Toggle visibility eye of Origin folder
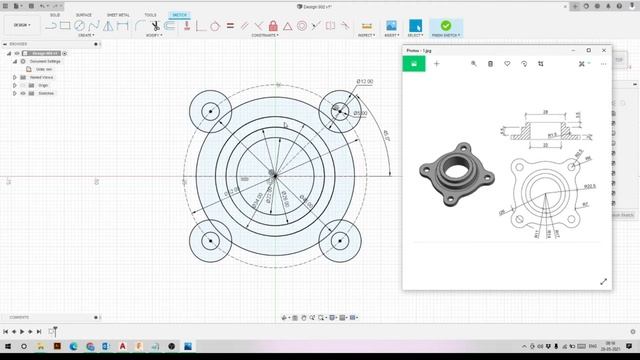The width and height of the screenshot is (640, 360). click(x=23, y=85)
